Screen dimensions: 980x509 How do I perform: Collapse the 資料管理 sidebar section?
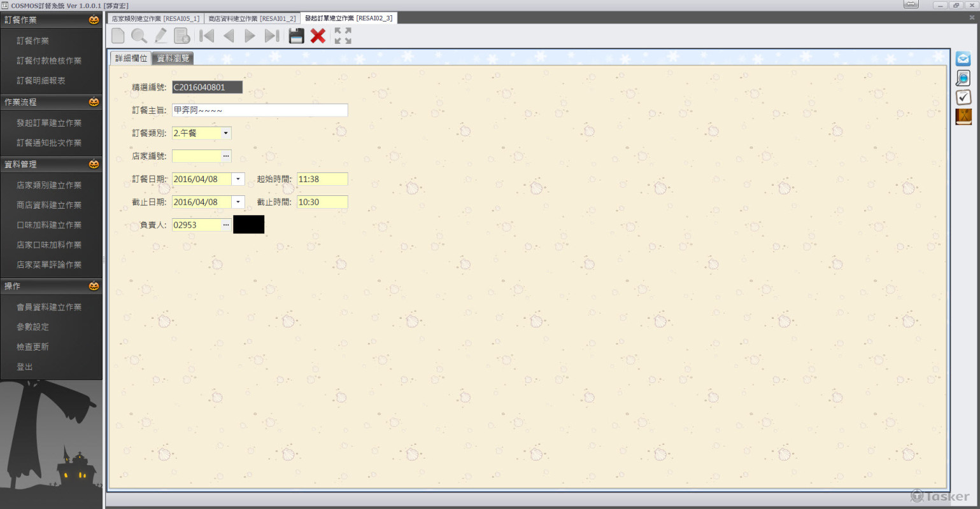coord(51,164)
